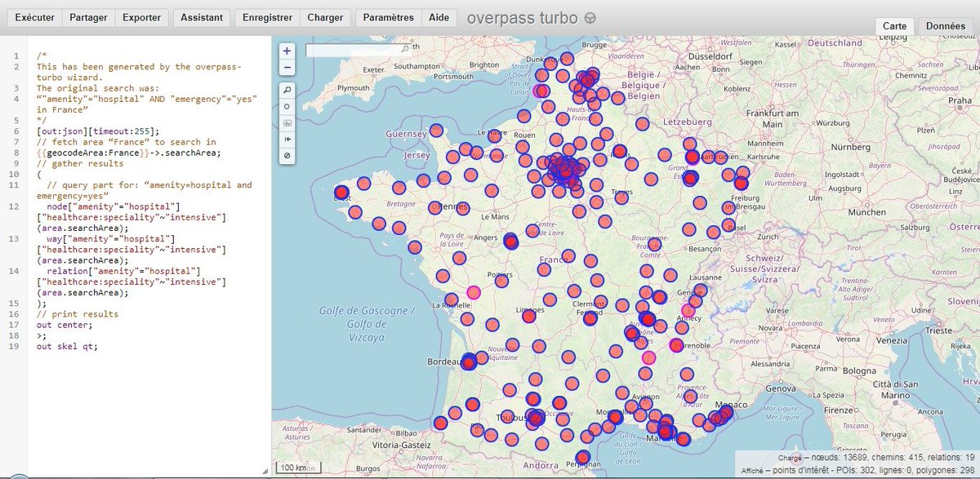Click the clear data overlay icon

tap(287, 155)
